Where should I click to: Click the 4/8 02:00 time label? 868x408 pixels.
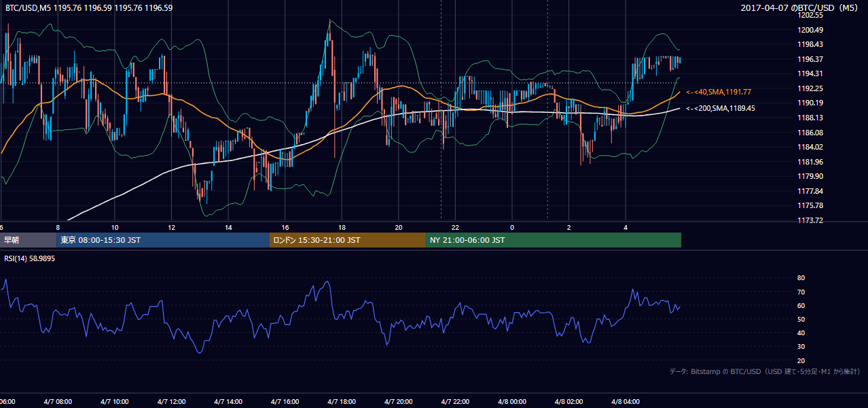click(x=569, y=402)
